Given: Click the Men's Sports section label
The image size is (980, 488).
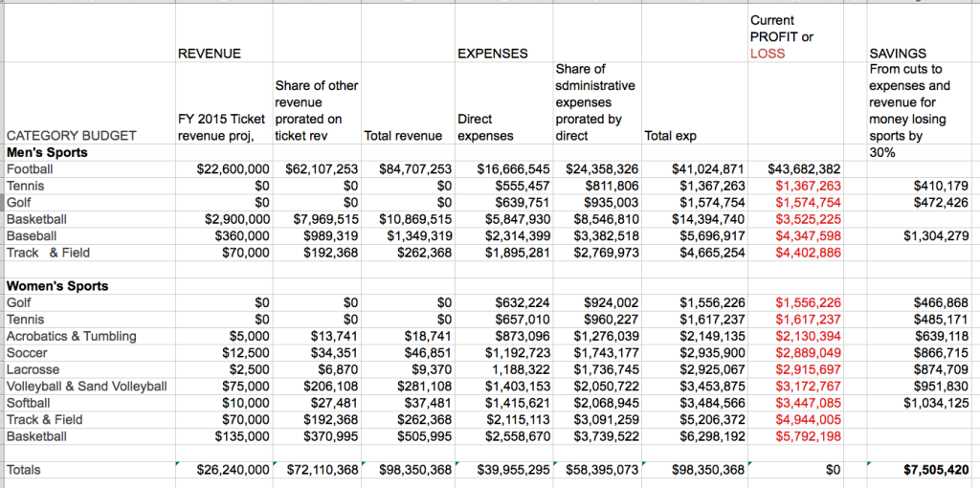Looking at the screenshot, I should pyautogui.click(x=47, y=152).
